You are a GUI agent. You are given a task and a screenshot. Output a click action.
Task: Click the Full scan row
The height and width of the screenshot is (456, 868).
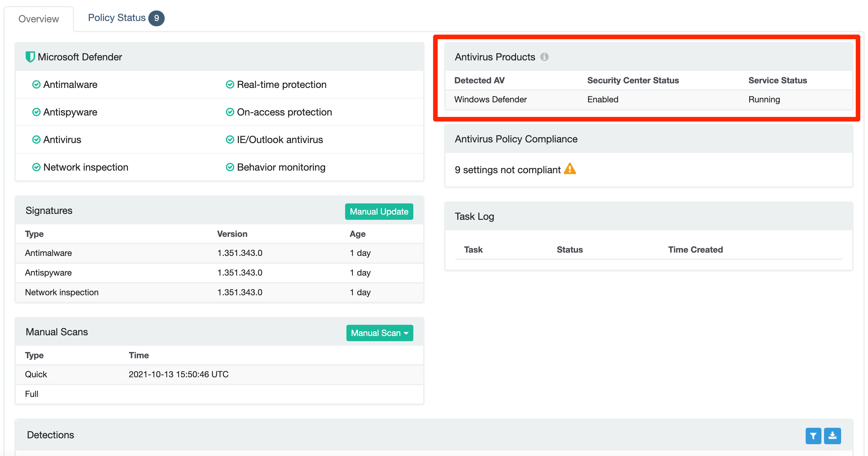pyautogui.click(x=219, y=394)
